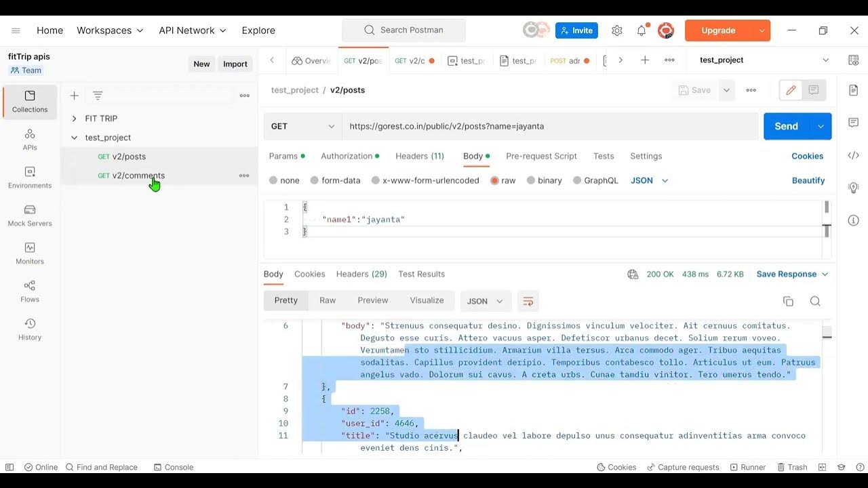Click the collections filter icon
The image size is (868, 488).
coord(98,96)
